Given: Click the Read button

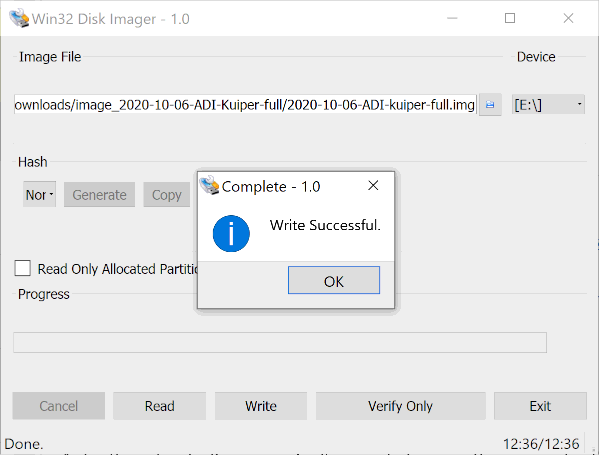Looking at the screenshot, I should tap(159, 406).
